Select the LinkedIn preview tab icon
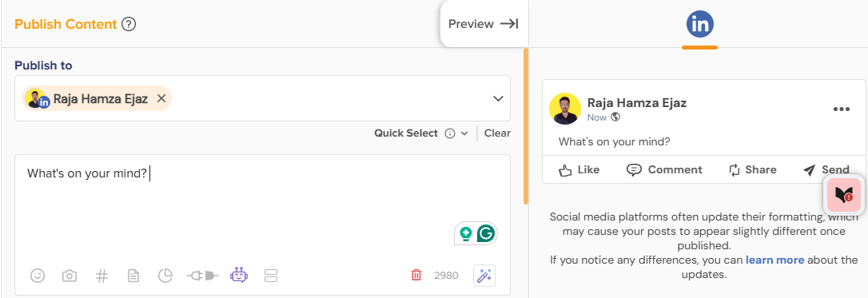 click(699, 24)
